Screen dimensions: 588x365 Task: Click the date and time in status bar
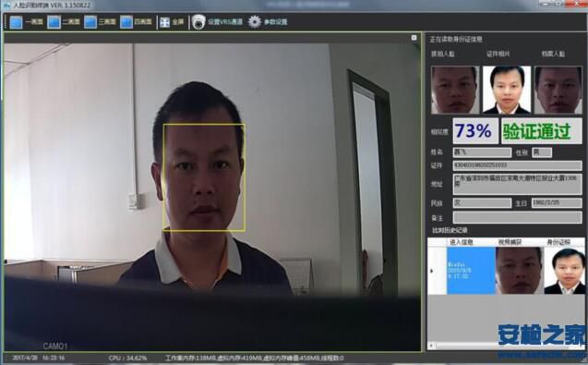click(38, 358)
